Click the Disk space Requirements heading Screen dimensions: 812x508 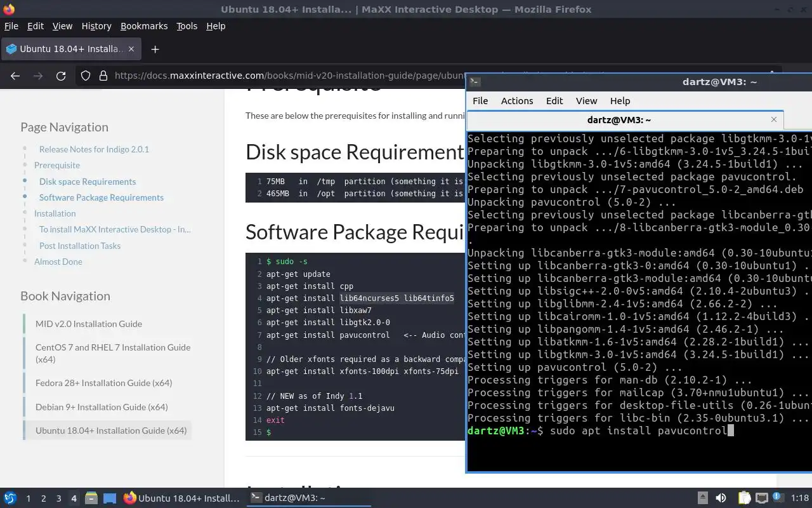[x=355, y=152]
